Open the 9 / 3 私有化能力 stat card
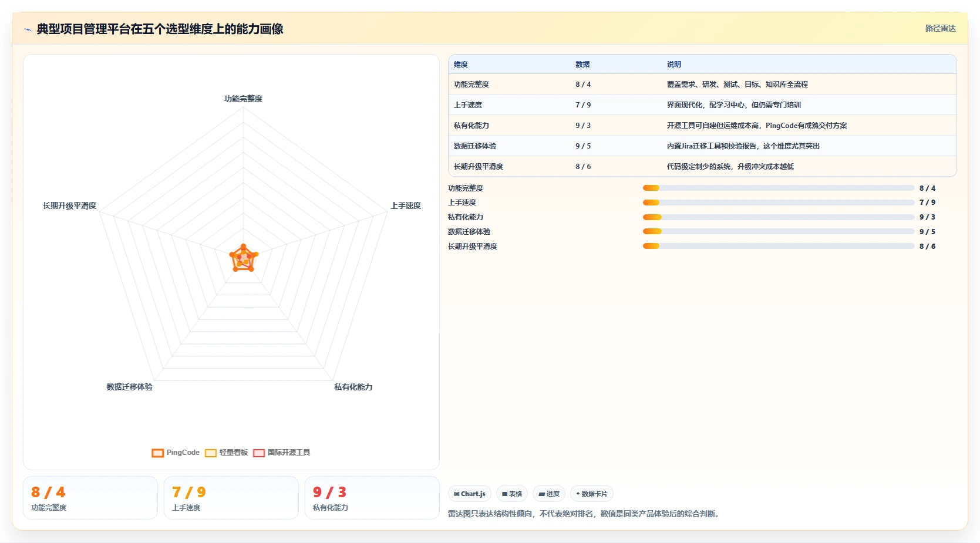The width and height of the screenshot is (980, 543). pyautogui.click(x=372, y=498)
